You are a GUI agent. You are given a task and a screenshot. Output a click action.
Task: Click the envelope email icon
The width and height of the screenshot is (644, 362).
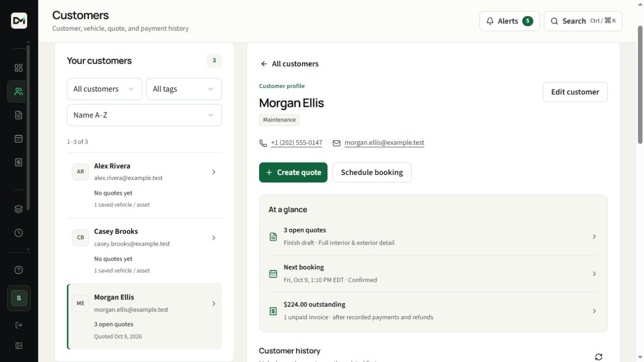point(337,143)
